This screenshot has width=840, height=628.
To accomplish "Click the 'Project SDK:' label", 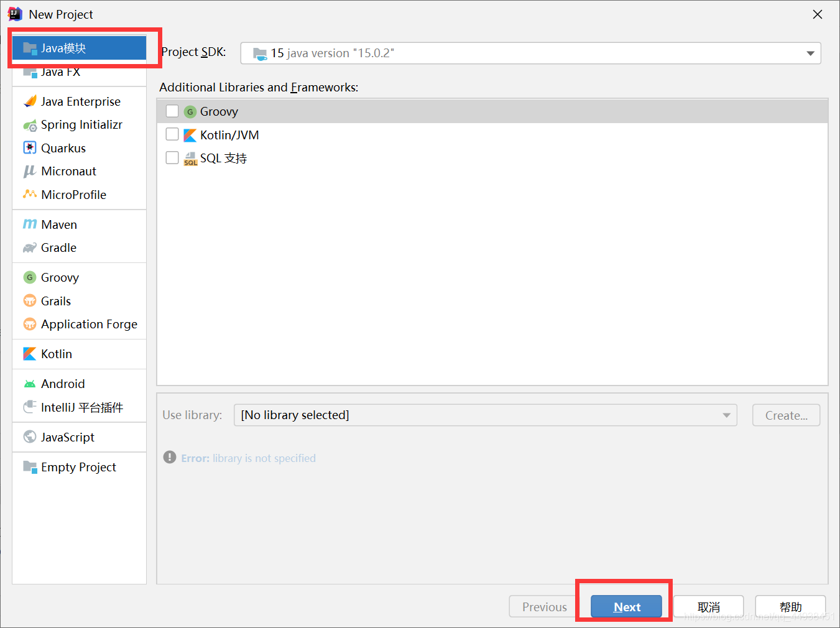I will [193, 52].
